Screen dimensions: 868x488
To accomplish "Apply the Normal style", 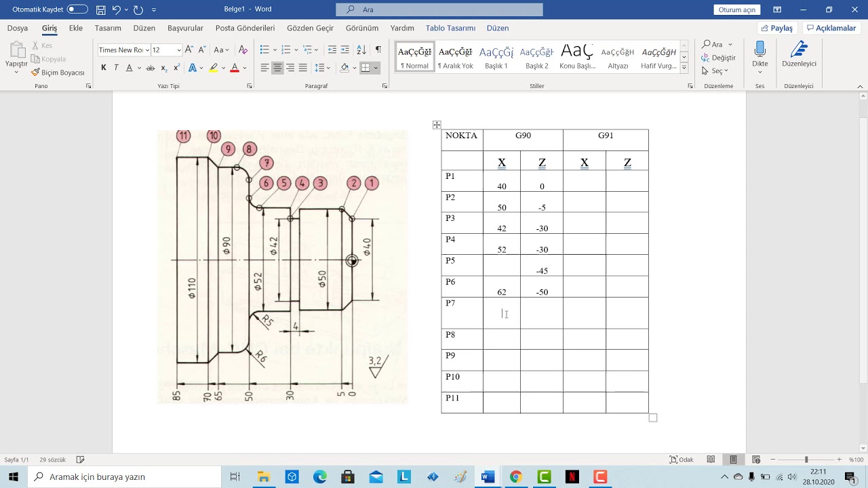I will (414, 56).
